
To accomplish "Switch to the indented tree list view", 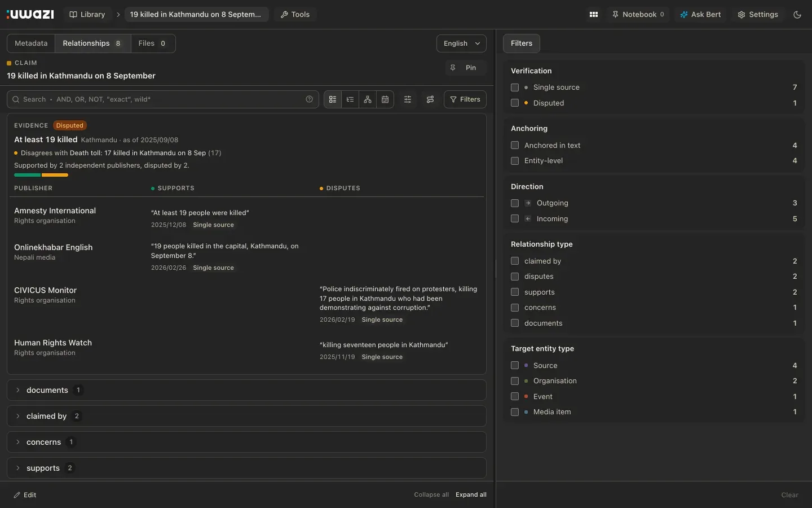I will coord(350,99).
